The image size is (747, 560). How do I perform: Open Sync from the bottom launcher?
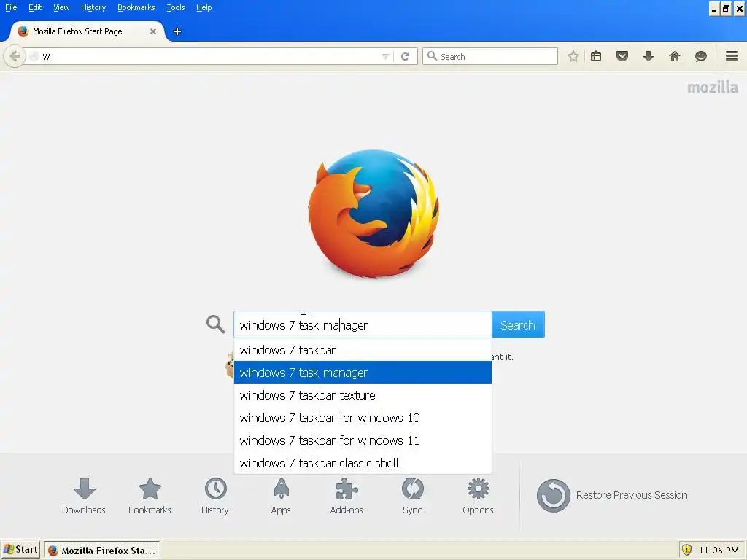coord(412,496)
